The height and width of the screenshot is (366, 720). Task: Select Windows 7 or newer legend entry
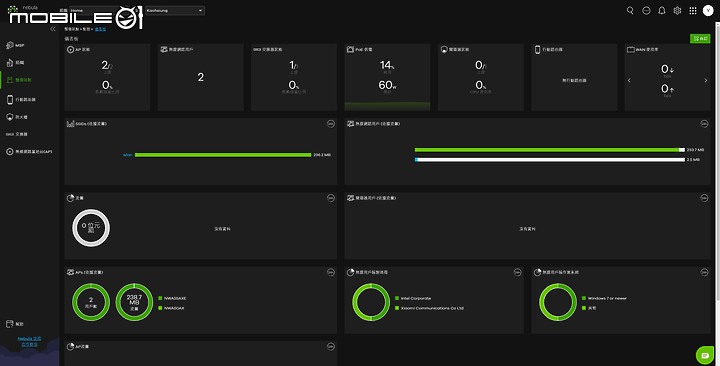(x=604, y=298)
